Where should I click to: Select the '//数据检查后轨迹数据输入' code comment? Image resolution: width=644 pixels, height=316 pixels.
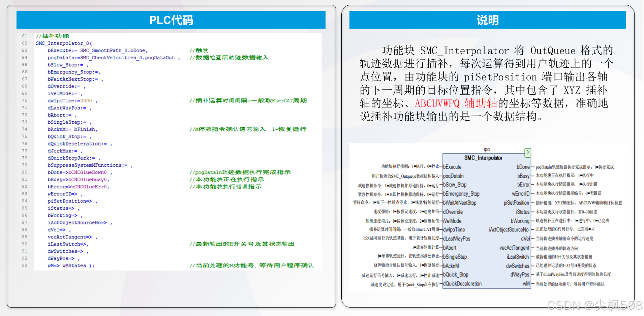click(229, 58)
